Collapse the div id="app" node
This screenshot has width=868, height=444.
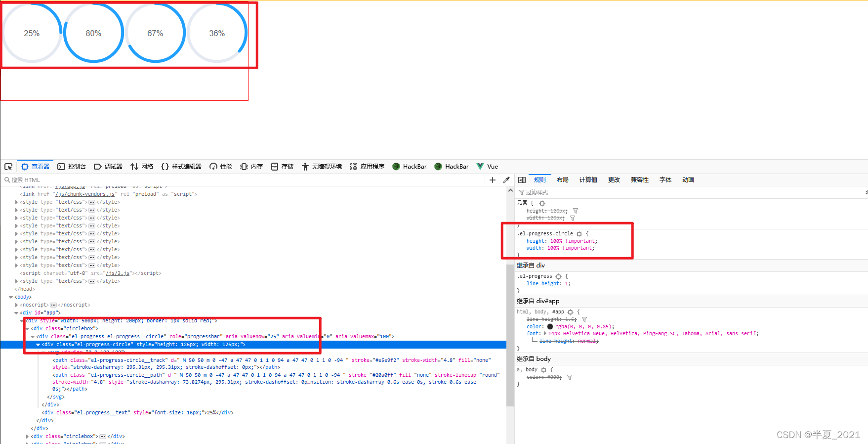point(16,313)
